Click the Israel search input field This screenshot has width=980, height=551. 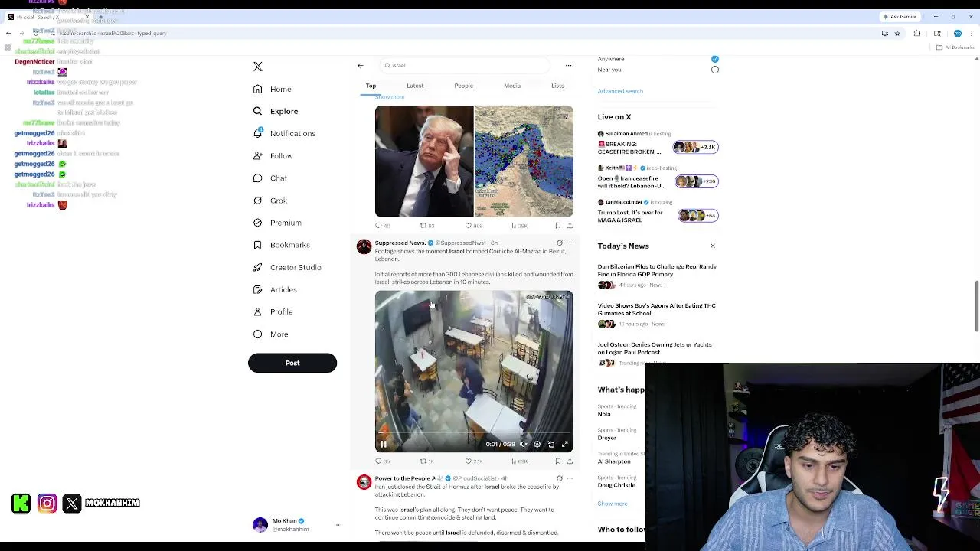point(464,66)
